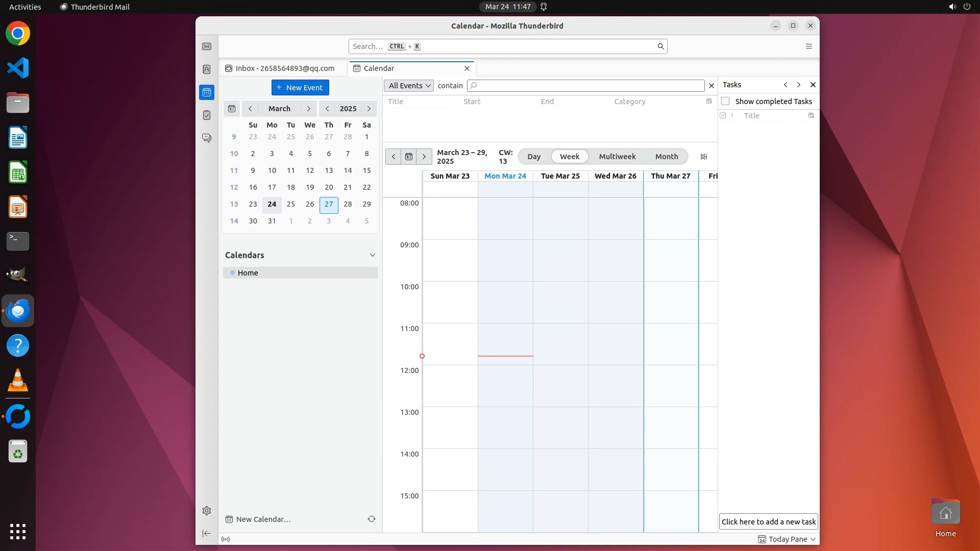Switch to Month view
This screenshot has height=551, width=980.
click(x=667, y=157)
